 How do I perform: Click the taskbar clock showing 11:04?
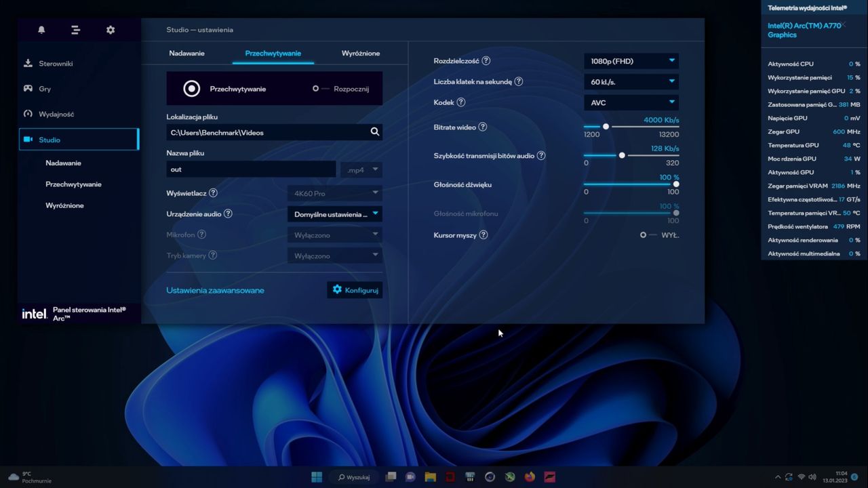tap(836, 477)
